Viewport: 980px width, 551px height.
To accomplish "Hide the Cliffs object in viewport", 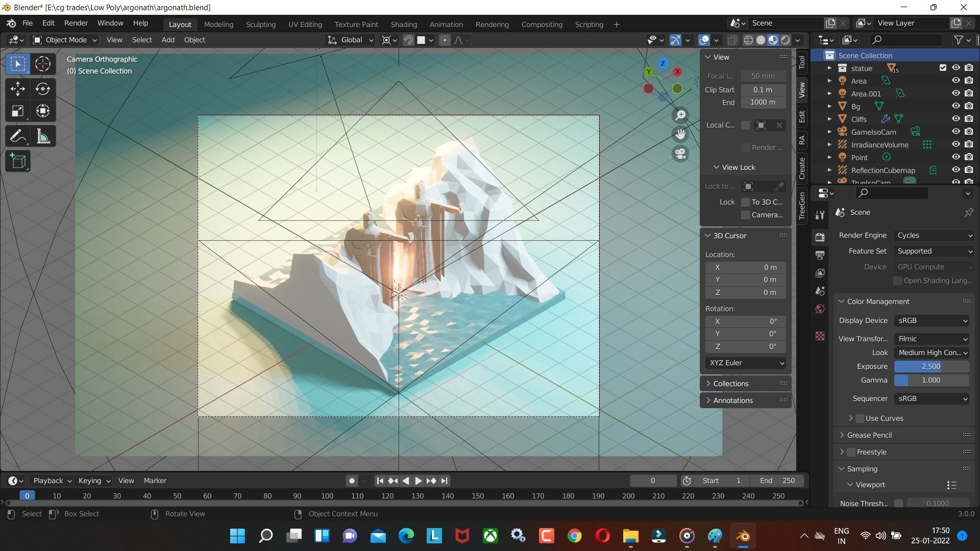I will [955, 119].
